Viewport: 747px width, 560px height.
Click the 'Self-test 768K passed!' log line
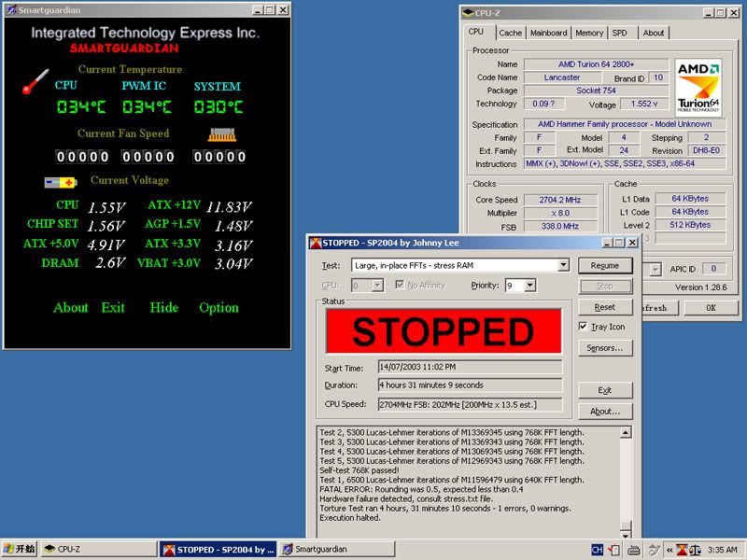359,470
